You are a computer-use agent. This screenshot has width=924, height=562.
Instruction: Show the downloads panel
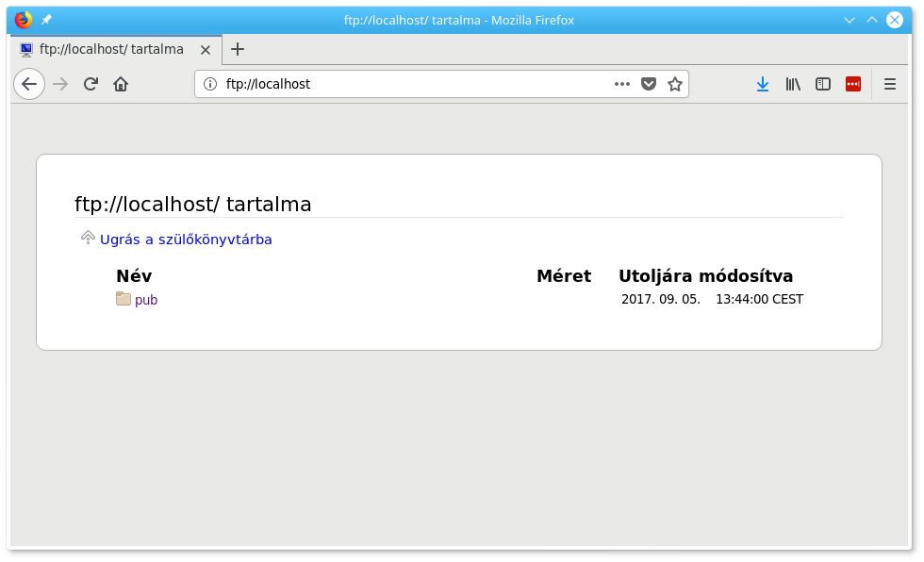click(763, 84)
